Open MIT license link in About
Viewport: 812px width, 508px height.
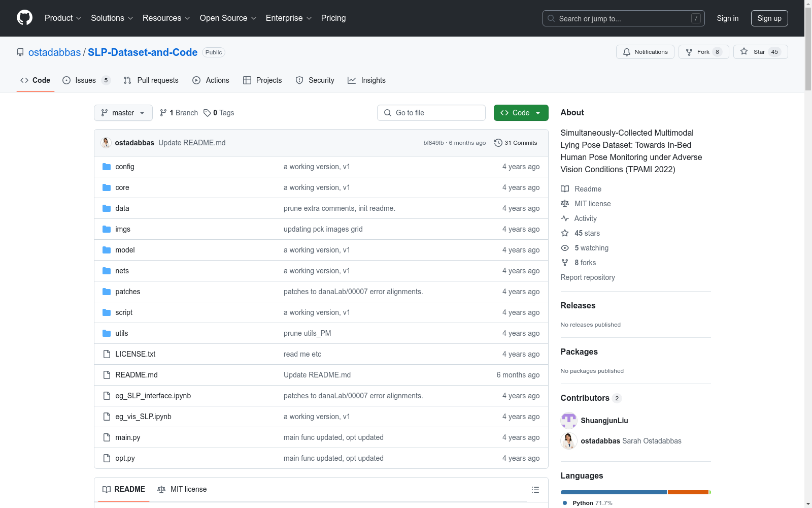[x=586, y=204]
